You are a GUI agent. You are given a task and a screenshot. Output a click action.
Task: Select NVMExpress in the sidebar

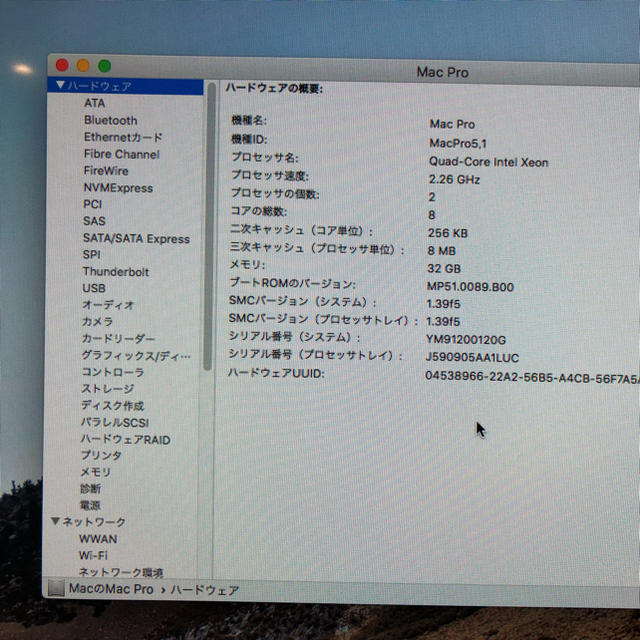pyautogui.click(x=118, y=188)
